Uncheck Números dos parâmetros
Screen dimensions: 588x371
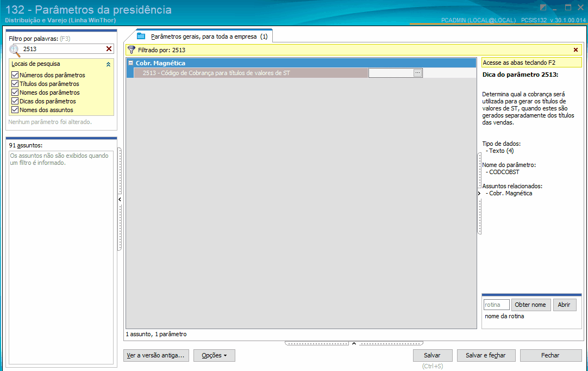[15, 75]
